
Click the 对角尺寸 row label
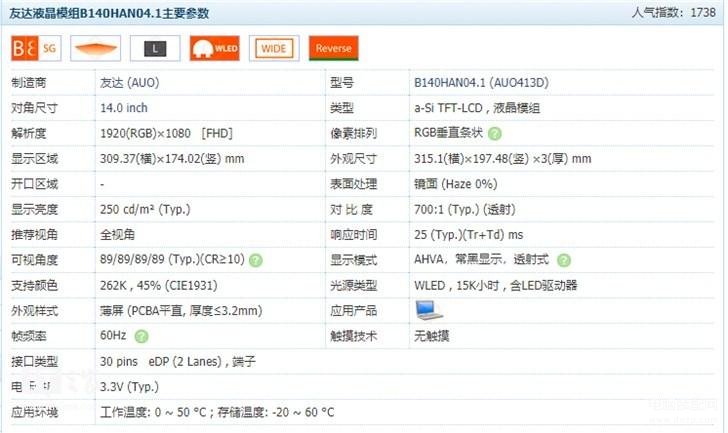click(x=34, y=108)
